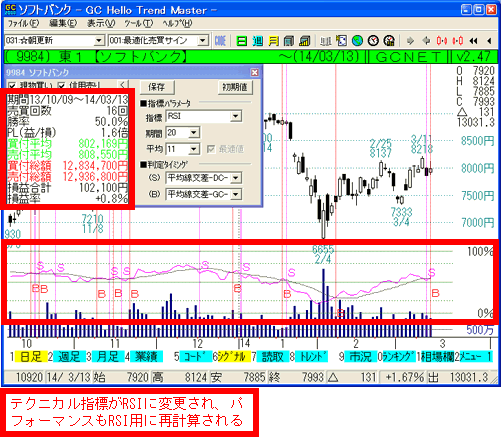Screen dimensions: 501x437
Task: Expand the 期間 20 dropdown
Action: point(194,133)
